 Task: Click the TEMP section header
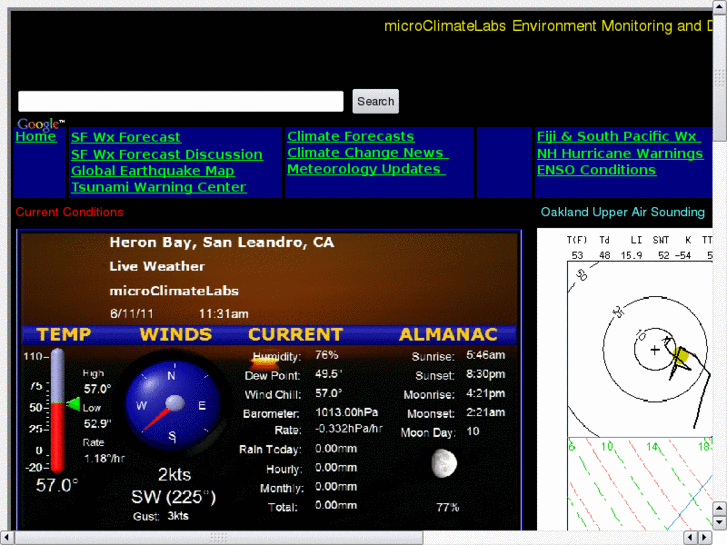(64, 334)
